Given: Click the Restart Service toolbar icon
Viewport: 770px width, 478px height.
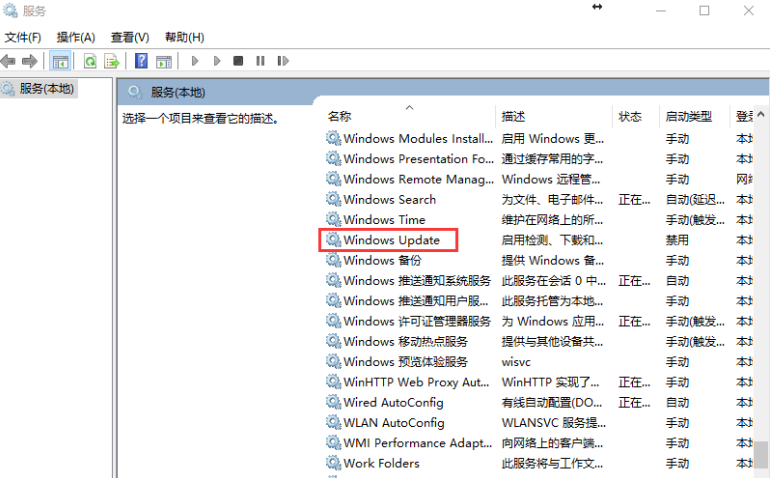Looking at the screenshot, I should [x=282, y=61].
